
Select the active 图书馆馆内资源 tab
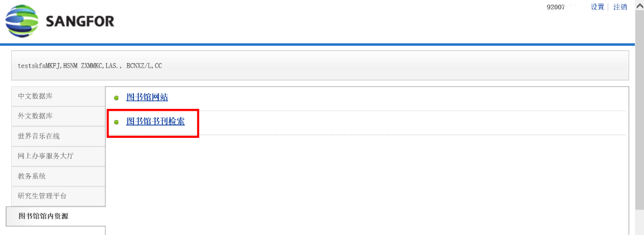pos(56,216)
